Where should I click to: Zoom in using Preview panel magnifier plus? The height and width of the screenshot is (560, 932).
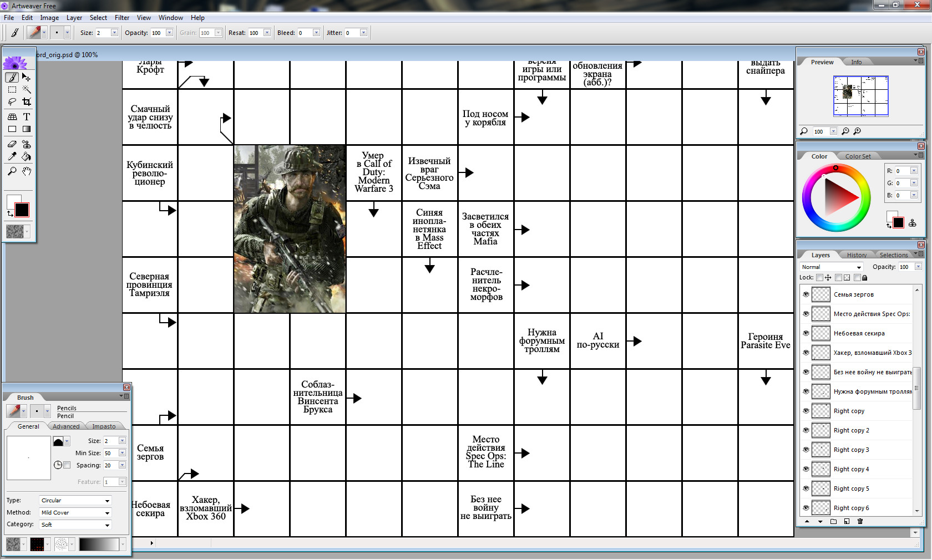pos(857,131)
